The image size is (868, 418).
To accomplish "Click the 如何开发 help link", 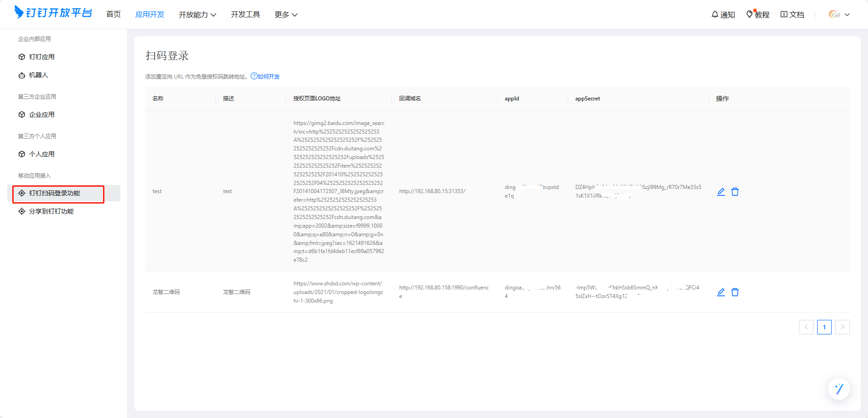I will coord(266,76).
